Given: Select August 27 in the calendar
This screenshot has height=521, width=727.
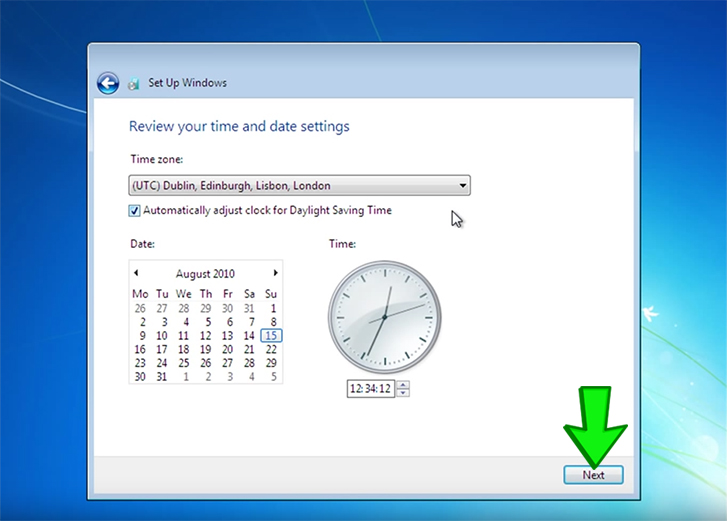Looking at the screenshot, I should pos(227,363).
